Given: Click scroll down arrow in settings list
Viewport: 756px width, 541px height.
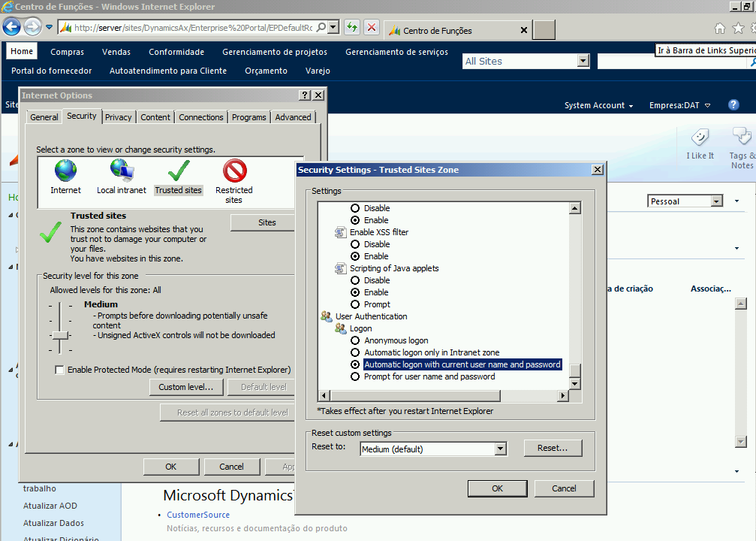Looking at the screenshot, I should pyautogui.click(x=574, y=384).
